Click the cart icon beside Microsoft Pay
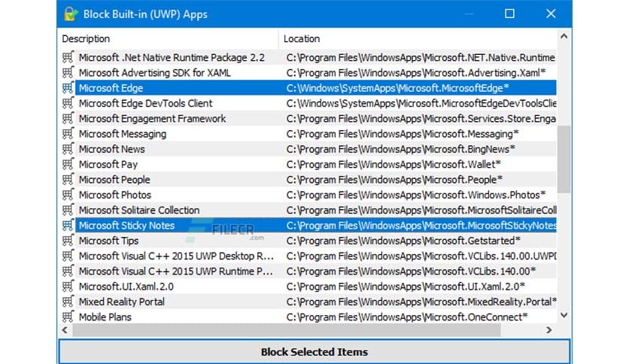 68,164
